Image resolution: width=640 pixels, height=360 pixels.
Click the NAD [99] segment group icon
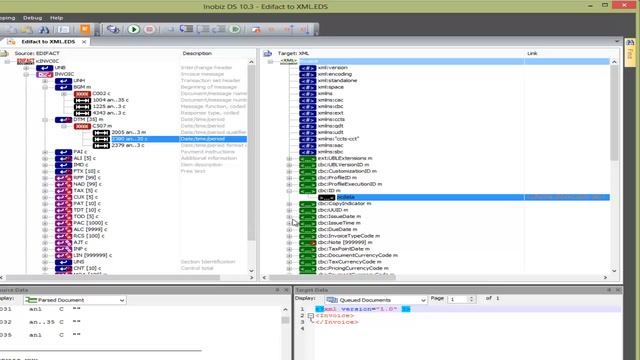coord(63,184)
